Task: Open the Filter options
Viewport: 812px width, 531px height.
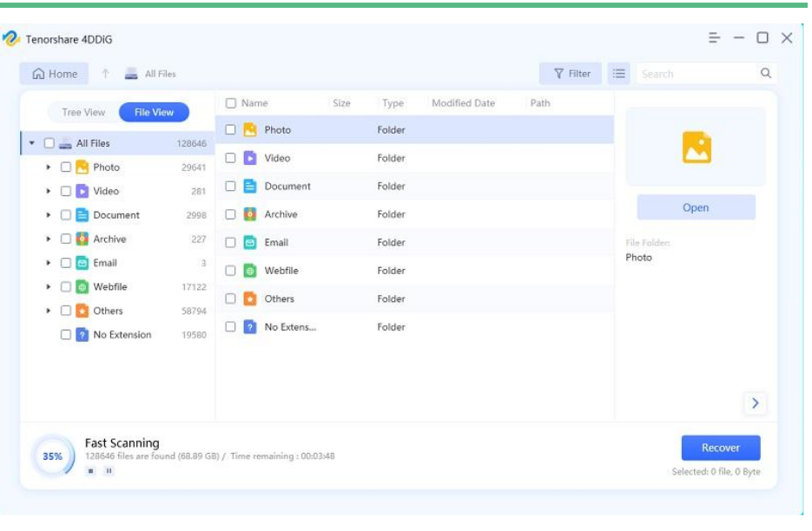Action: (x=571, y=74)
